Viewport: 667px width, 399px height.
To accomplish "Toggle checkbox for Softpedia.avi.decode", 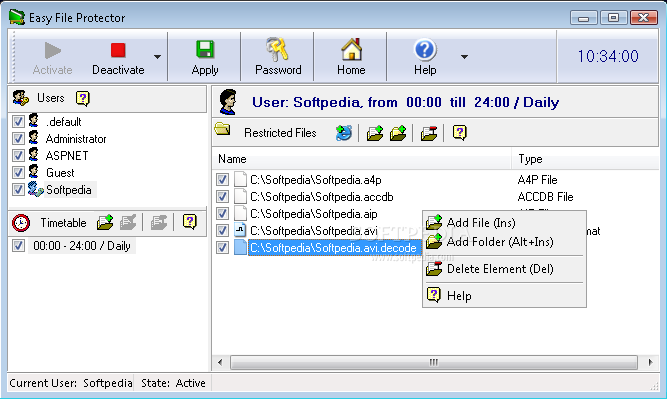I will click(222, 248).
